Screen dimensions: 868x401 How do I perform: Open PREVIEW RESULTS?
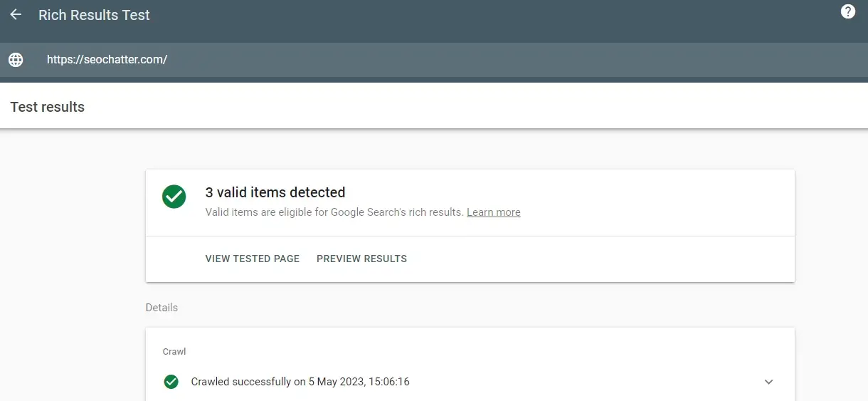pyautogui.click(x=361, y=259)
